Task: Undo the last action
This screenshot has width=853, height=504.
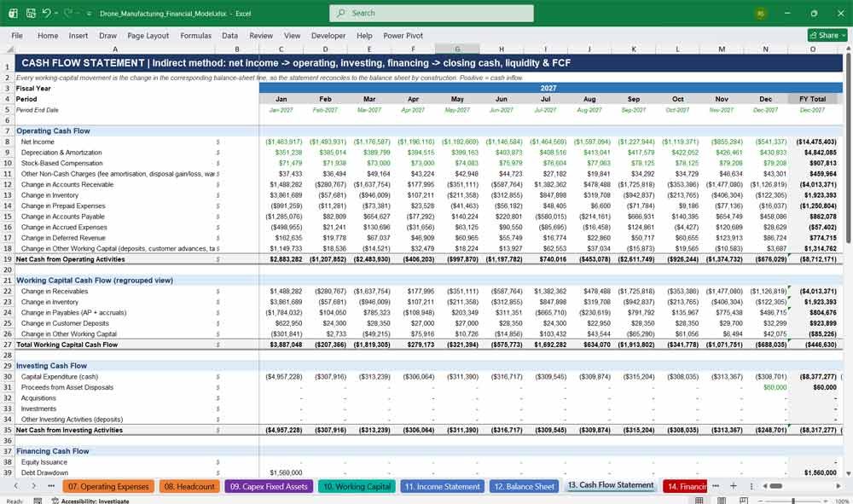Action: click(x=46, y=13)
